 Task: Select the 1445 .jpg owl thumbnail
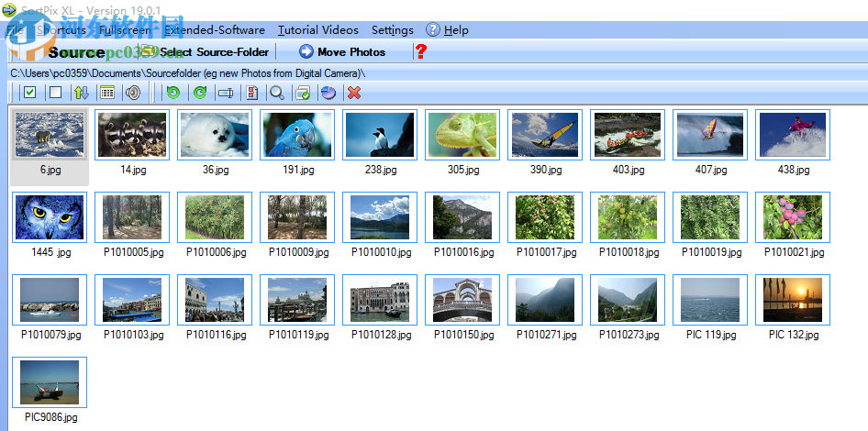click(50, 217)
